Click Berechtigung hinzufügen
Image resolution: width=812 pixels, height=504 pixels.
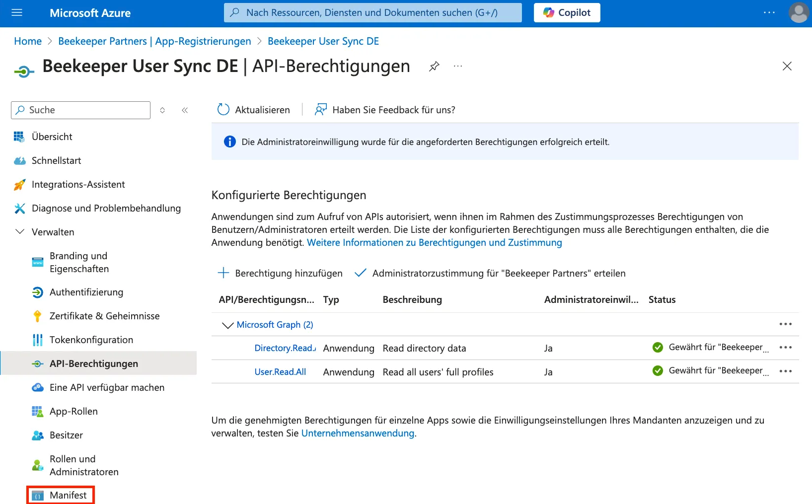click(x=280, y=273)
